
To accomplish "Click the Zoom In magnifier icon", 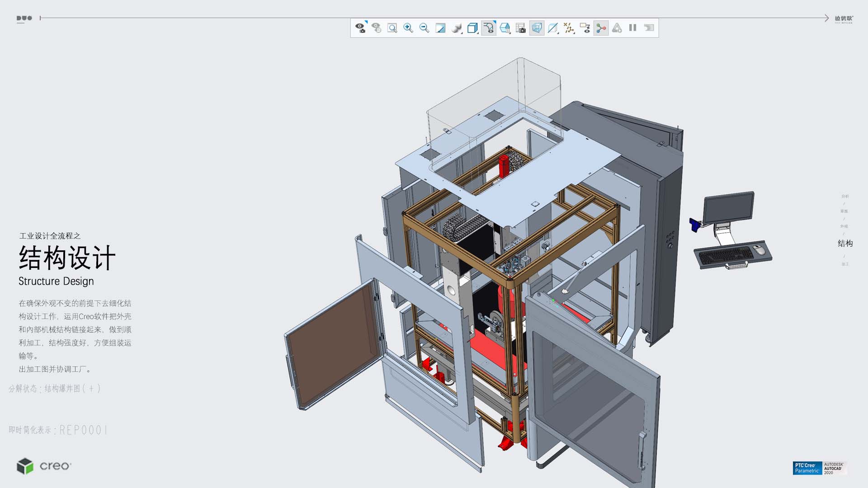I will coord(408,28).
